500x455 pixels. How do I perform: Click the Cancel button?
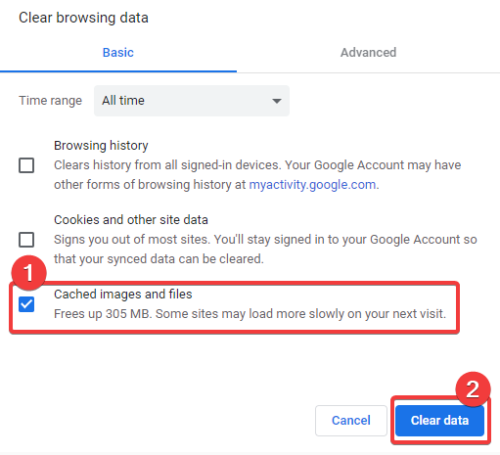(x=351, y=420)
